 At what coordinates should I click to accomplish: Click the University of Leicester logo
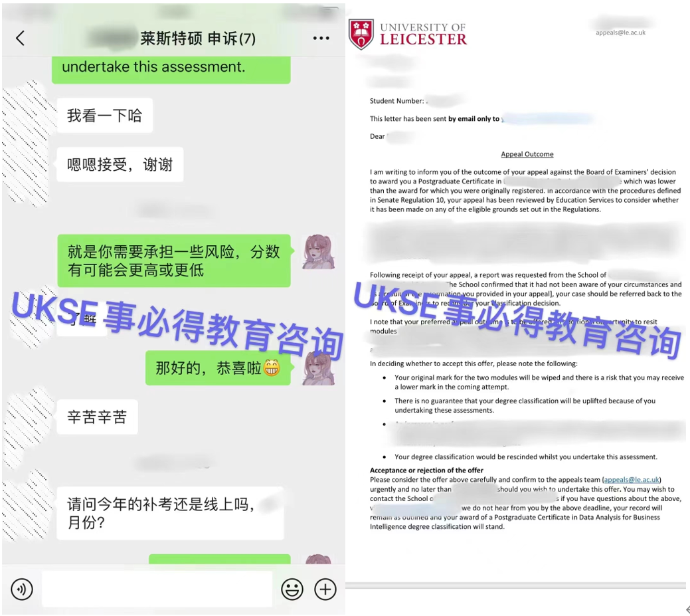[408, 34]
